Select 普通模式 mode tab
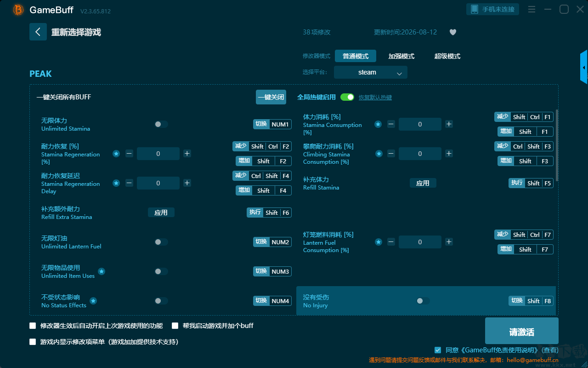588x368 pixels. pos(356,56)
